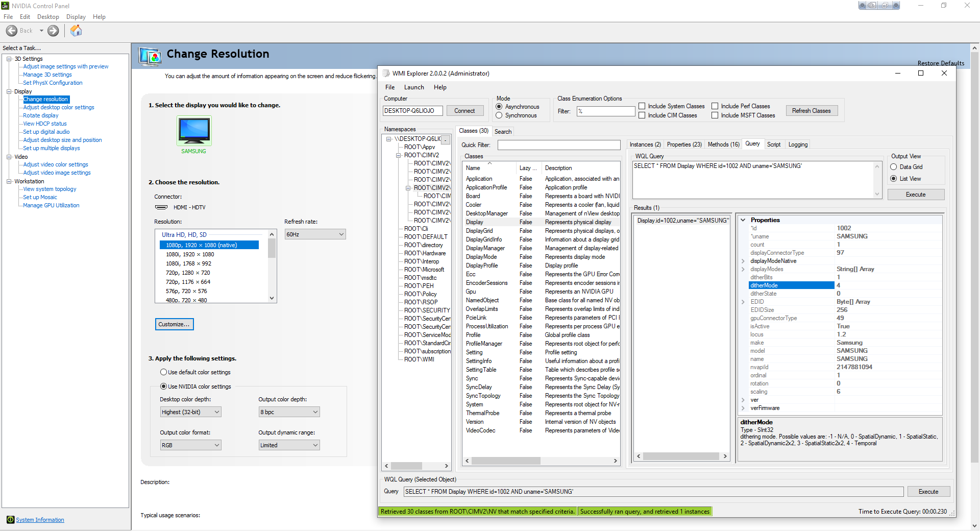980x531 pixels.
Task: Open the Back history dropdown arrow
Action: click(x=41, y=31)
